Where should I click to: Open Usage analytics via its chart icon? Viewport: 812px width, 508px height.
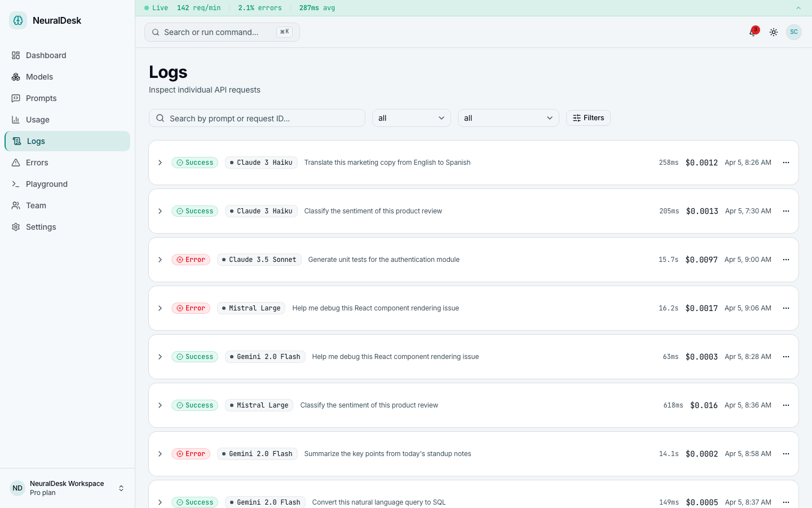(x=16, y=120)
